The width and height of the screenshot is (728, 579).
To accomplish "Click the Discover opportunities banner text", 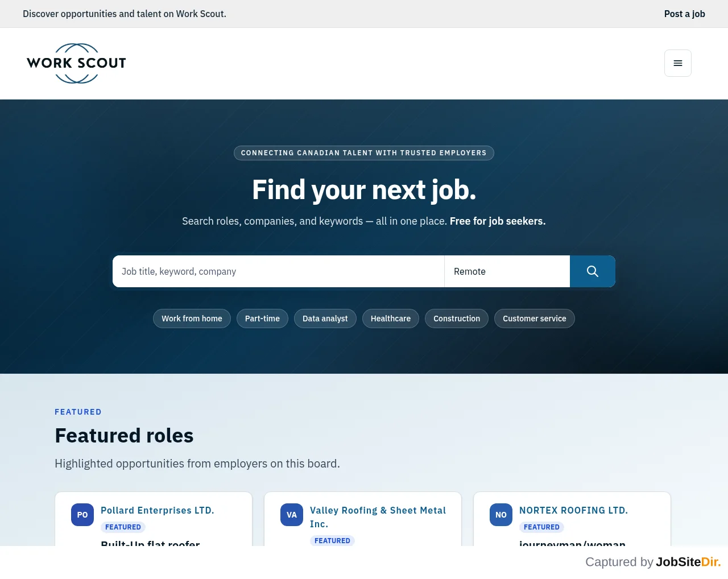I will pyautogui.click(x=125, y=14).
